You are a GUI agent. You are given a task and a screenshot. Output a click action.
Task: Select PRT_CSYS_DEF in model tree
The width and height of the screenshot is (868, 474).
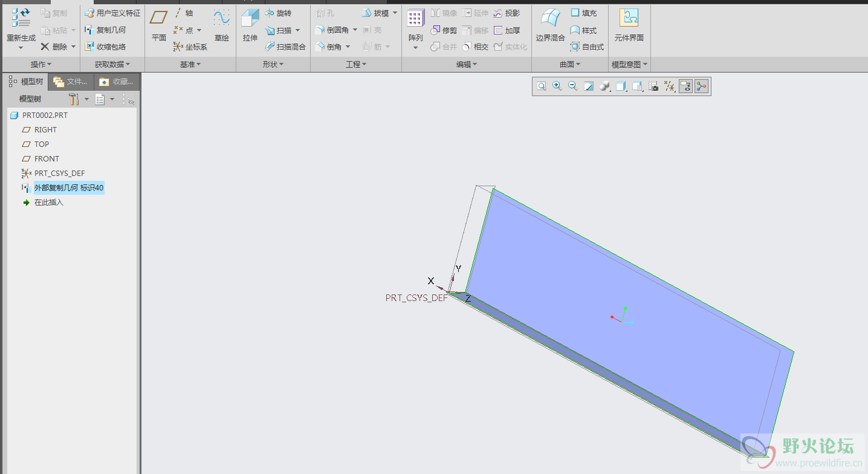(x=53, y=173)
